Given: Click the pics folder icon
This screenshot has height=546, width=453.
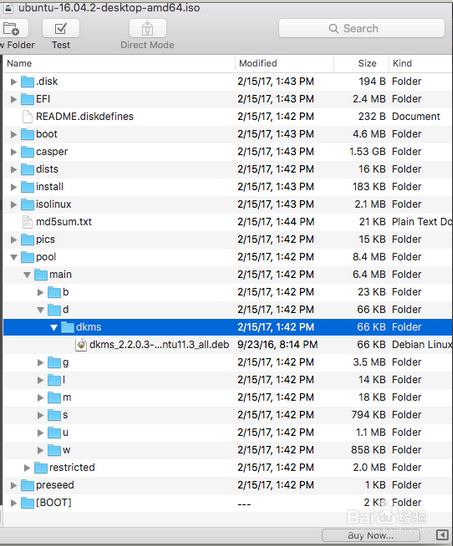Looking at the screenshot, I should point(28,240).
